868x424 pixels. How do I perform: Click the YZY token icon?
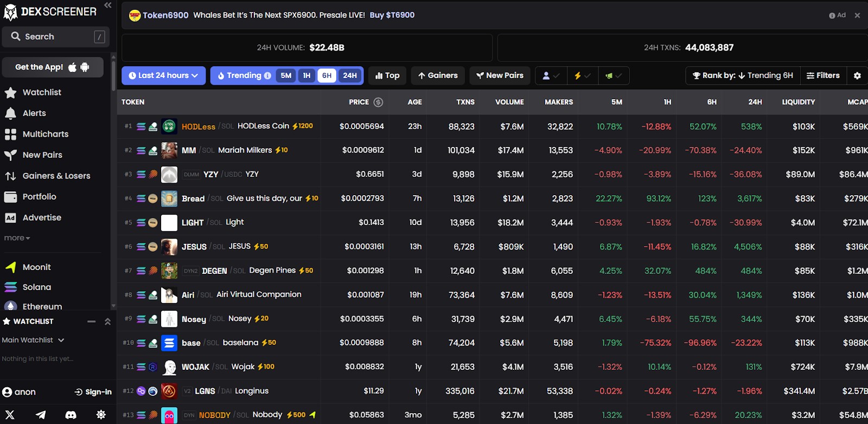point(169,175)
